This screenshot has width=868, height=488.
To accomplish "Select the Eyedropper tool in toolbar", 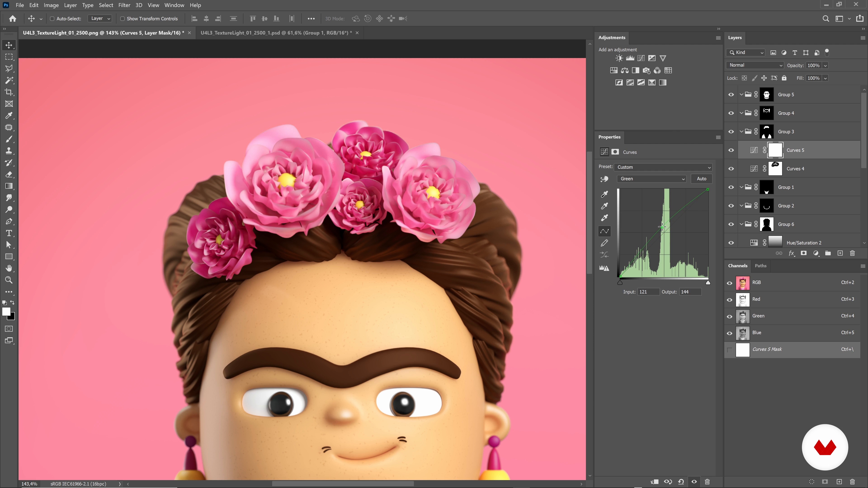I will coord(9,115).
